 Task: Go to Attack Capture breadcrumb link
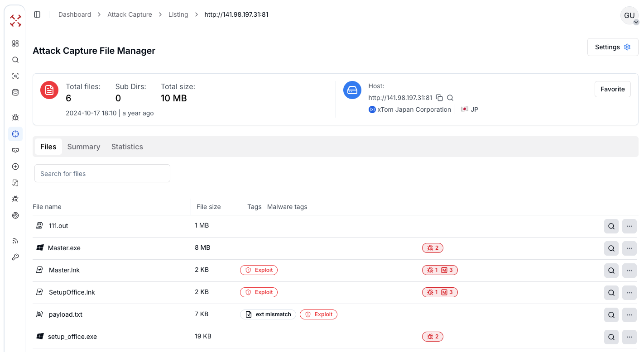pyautogui.click(x=130, y=14)
